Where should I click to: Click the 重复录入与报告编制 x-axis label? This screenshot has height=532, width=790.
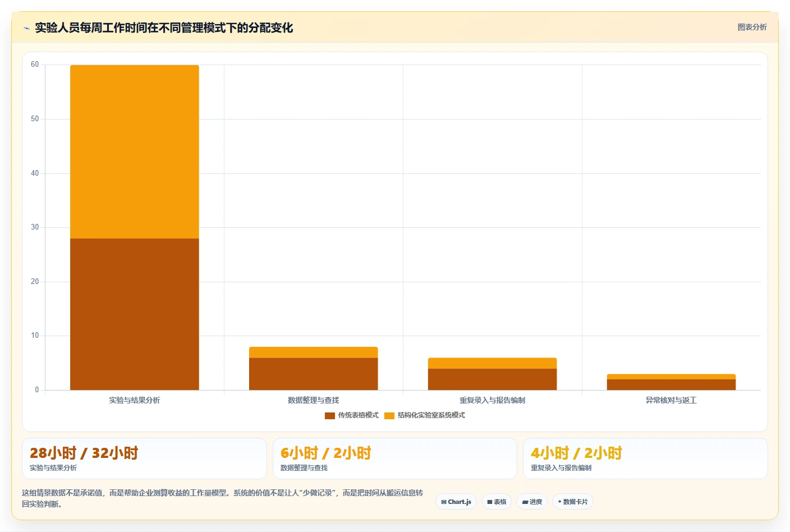pyautogui.click(x=493, y=400)
